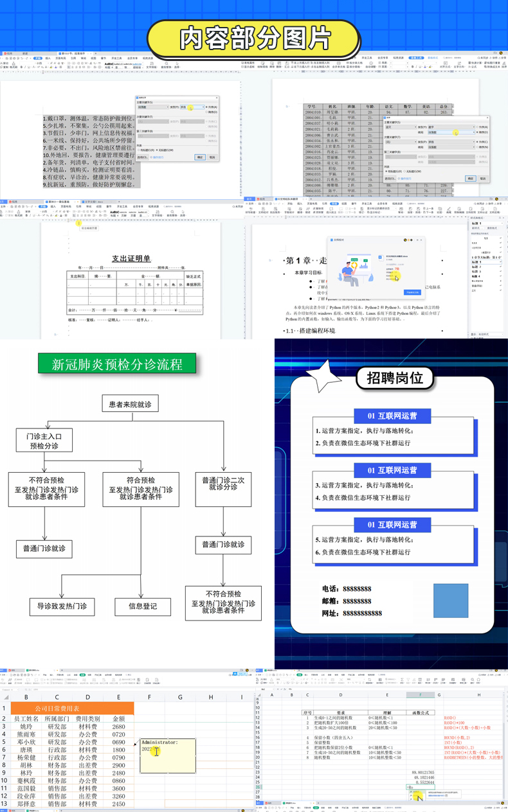The height and width of the screenshot is (812, 508).
Task: Click 操作技巧 link in numbered-list sort dialog
Action: pyautogui.click(x=158, y=157)
